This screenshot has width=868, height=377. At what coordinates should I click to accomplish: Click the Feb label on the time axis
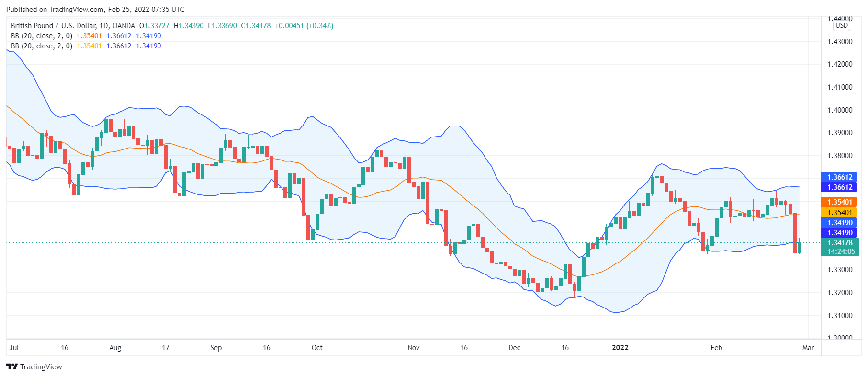(716, 348)
